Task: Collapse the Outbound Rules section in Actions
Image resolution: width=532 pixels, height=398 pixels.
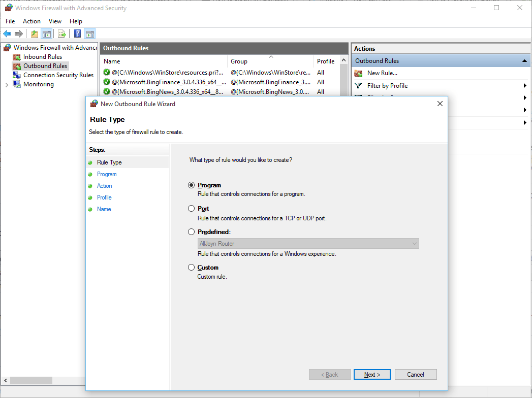Action: coord(524,61)
